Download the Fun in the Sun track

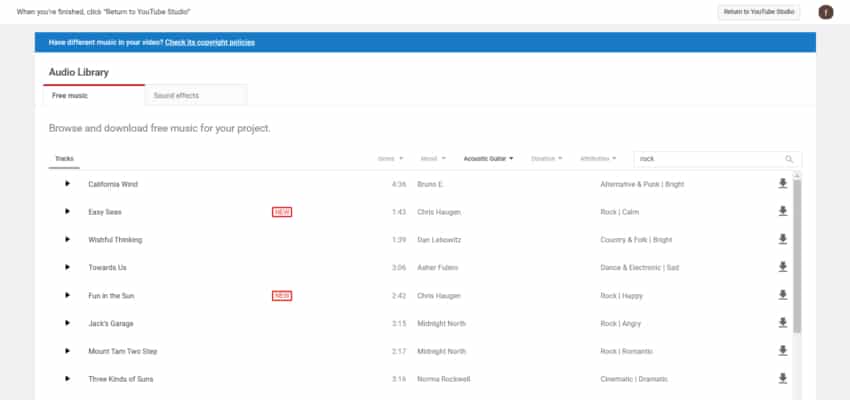782,295
